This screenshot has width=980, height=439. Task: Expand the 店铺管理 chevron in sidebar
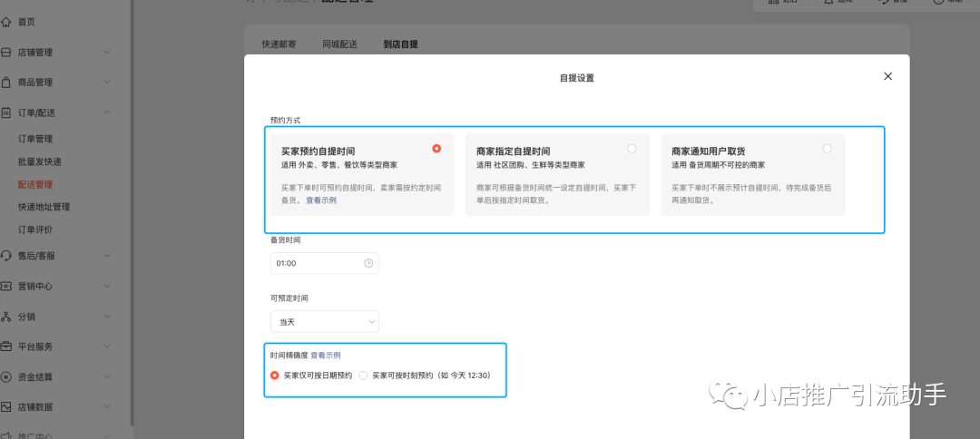(107, 53)
